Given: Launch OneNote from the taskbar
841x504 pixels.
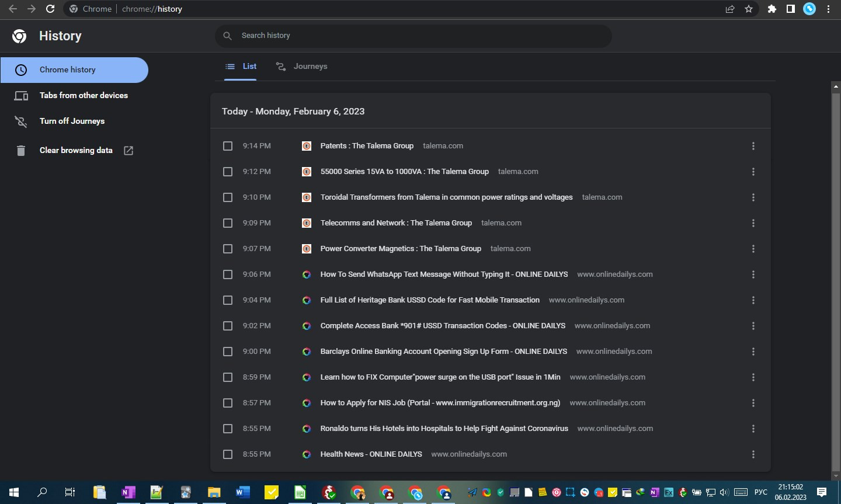Looking at the screenshot, I should click(x=128, y=492).
